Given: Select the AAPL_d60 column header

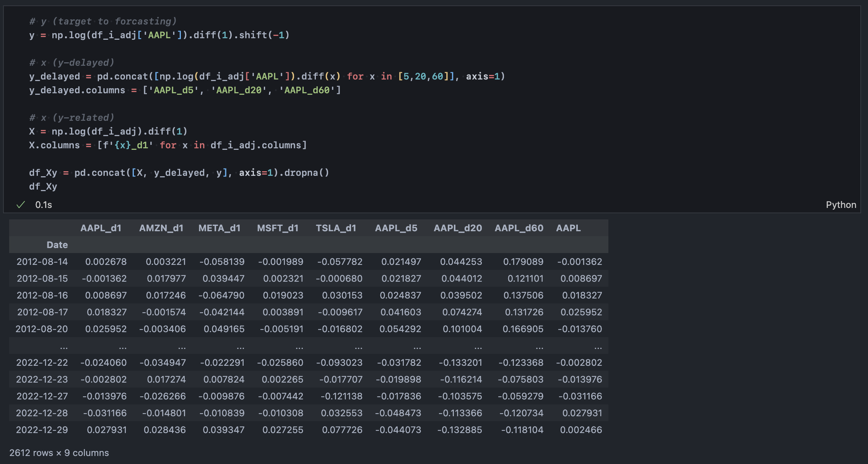Looking at the screenshot, I should tap(519, 228).
